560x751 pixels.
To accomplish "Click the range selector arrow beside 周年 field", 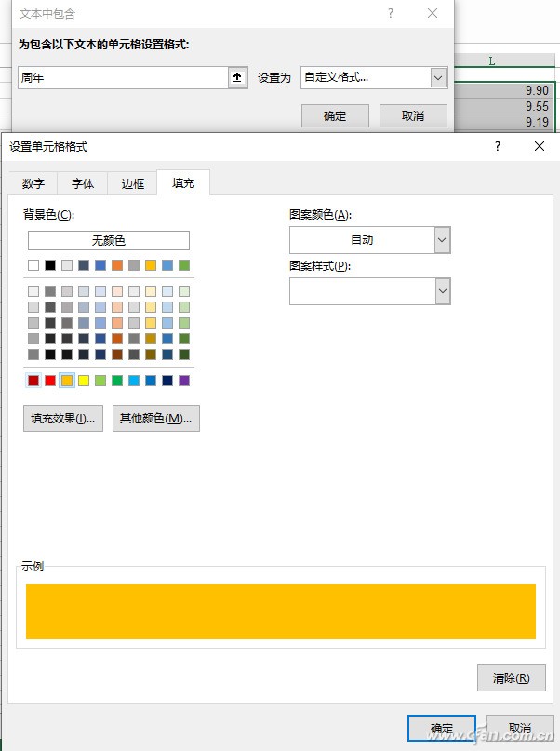I will tap(238, 78).
